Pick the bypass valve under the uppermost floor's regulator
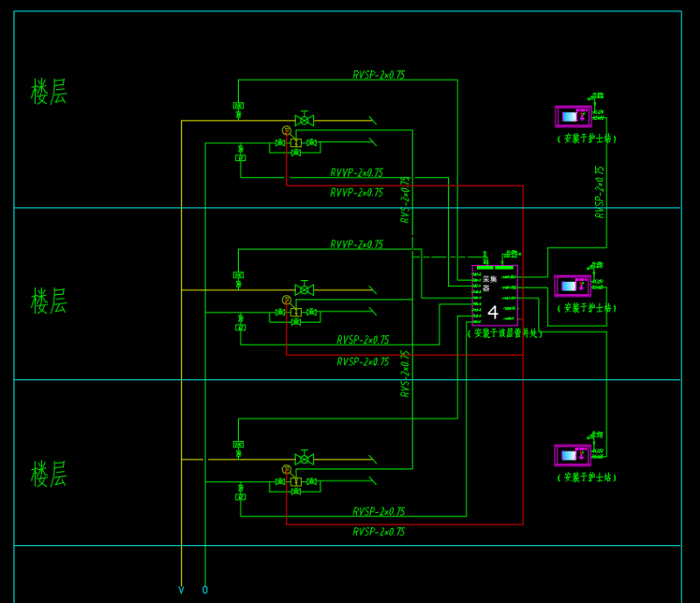 (x=296, y=153)
